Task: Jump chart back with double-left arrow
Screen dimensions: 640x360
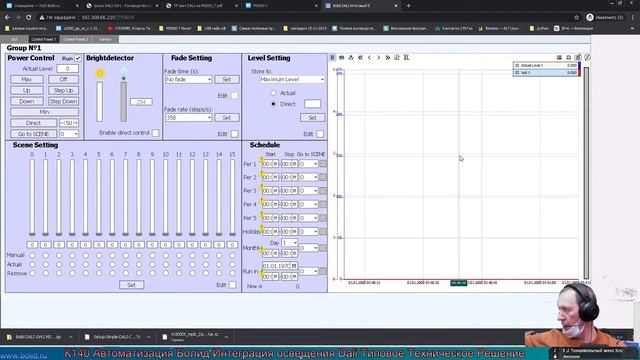Action: pos(360,58)
